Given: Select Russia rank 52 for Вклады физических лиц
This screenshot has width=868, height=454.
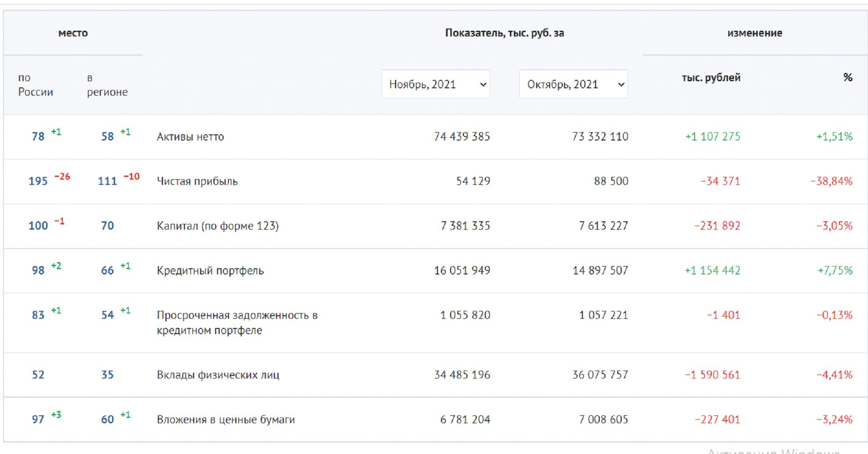Looking at the screenshot, I should [x=38, y=375].
